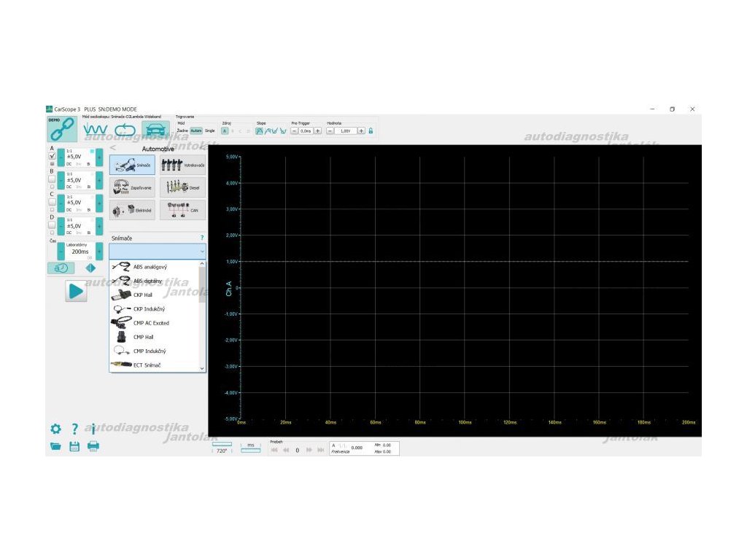Open the Vstrekovače injectors category
Screen dimensions: 747x560
(182, 165)
